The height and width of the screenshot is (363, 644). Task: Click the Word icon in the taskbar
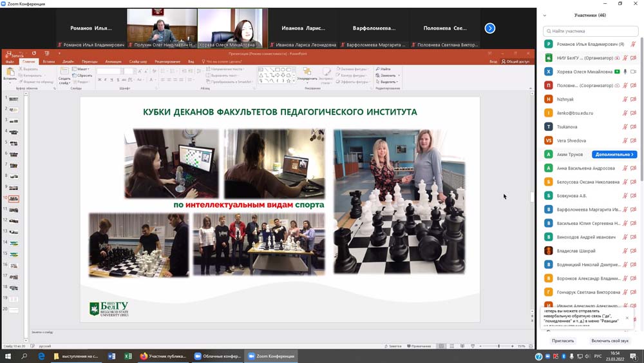(111, 356)
